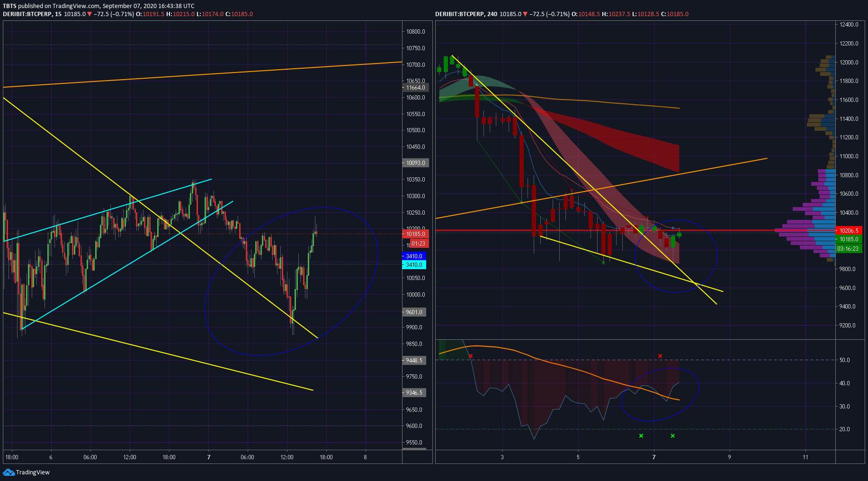Click the L:10174.0 low value in the left chart header
This screenshot has height=481, width=868.
tap(210, 14)
